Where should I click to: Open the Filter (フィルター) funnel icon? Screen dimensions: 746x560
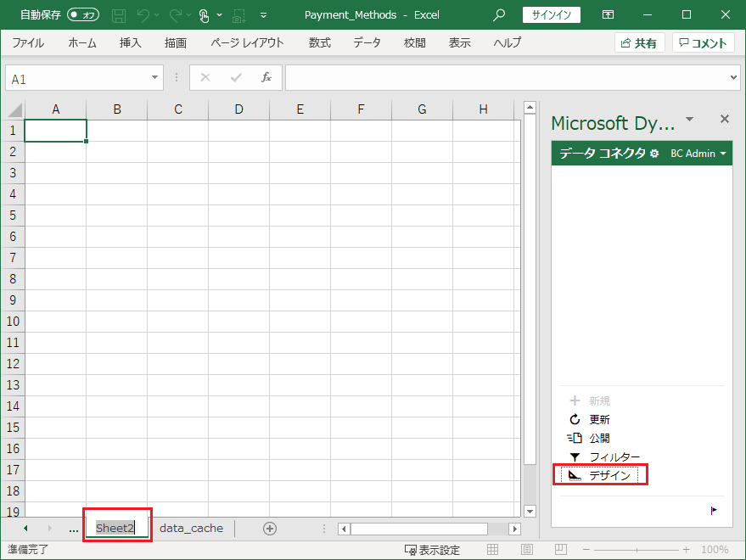[x=575, y=456]
